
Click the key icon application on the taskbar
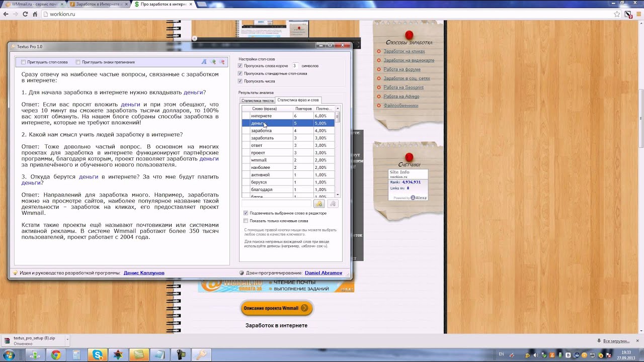coord(201,355)
